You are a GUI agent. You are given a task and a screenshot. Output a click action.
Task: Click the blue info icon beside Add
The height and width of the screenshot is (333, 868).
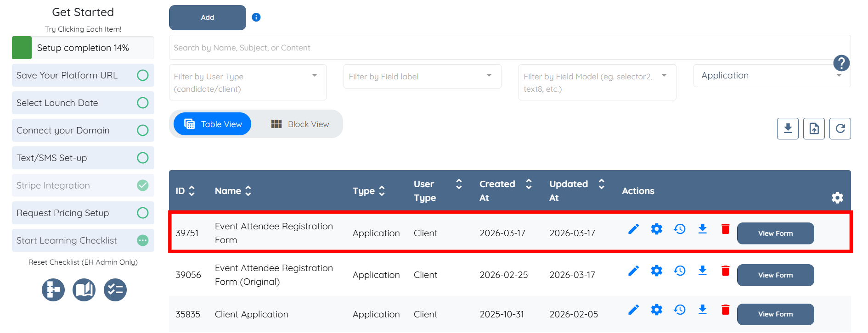point(256,17)
